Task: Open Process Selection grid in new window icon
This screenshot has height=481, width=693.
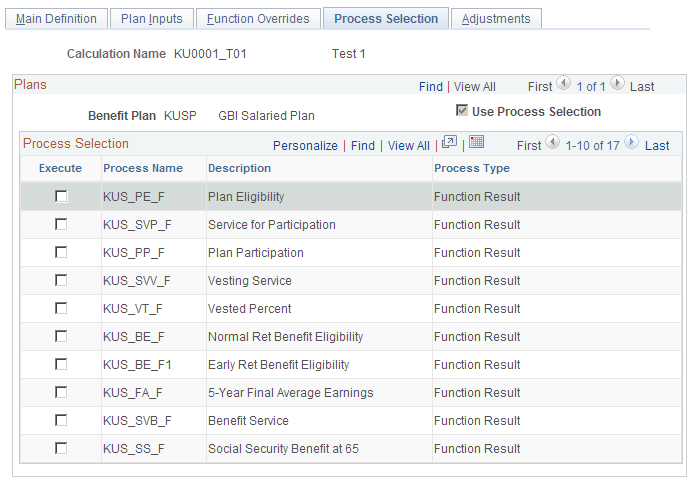Action: pos(449,142)
